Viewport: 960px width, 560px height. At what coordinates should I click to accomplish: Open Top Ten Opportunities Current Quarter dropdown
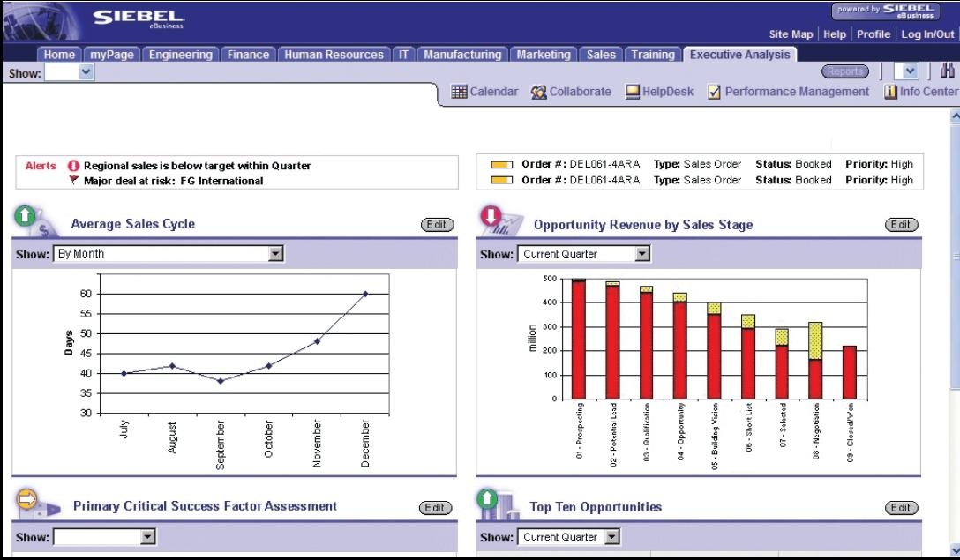pos(611,537)
